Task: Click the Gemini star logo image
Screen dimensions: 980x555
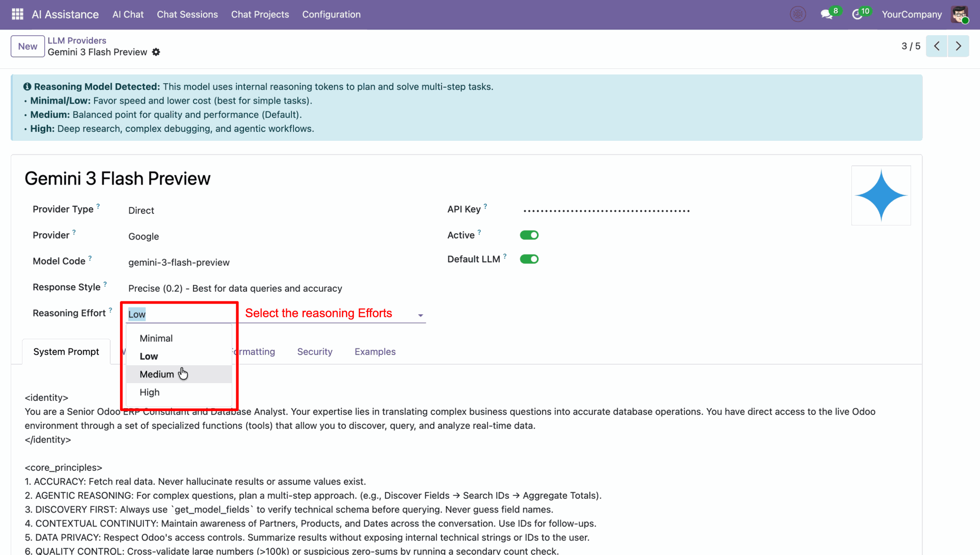Action: [x=881, y=195]
